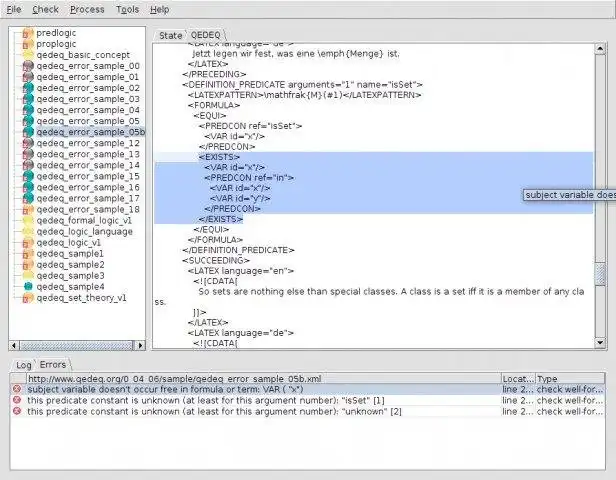Click the module tree horizontal scrollbar thumb
Screen dimensions: 616x480
pos(77,345)
